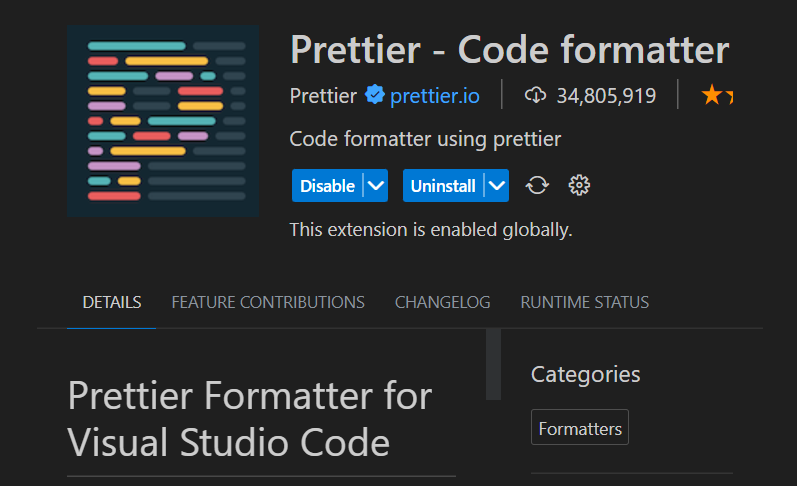Screen dimensions: 797x486
Task: Expand the Uninstall dropdown arrow
Action: click(497, 186)
